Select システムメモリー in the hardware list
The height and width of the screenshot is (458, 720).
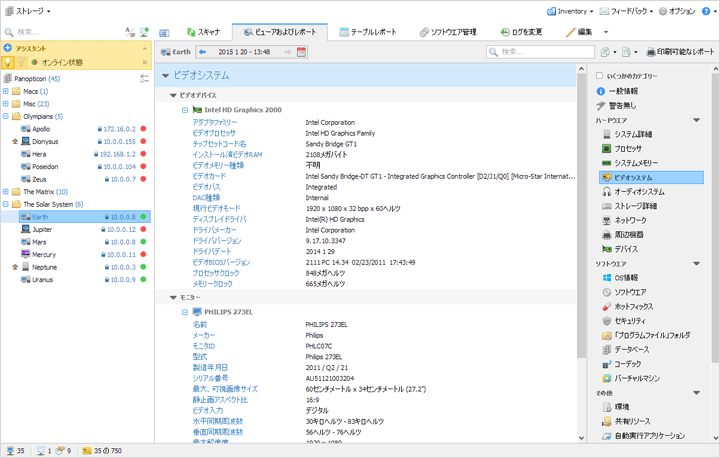coord(635,163)
